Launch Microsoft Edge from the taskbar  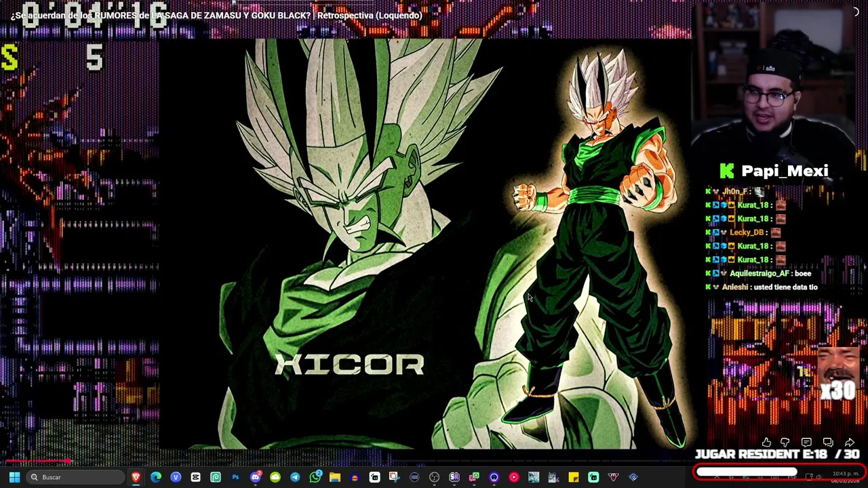[156, 477]
